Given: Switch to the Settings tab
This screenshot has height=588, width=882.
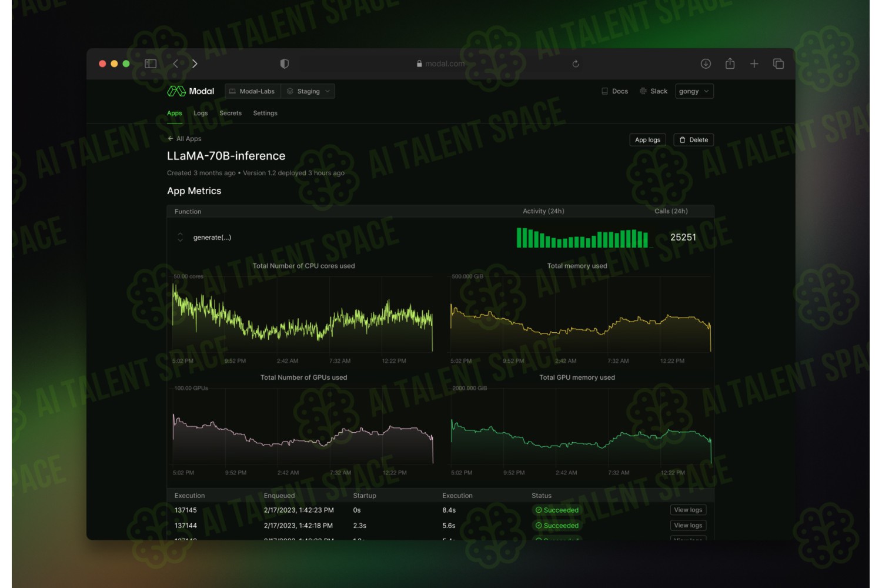Looking at the screenshot, I should point(265,113).
